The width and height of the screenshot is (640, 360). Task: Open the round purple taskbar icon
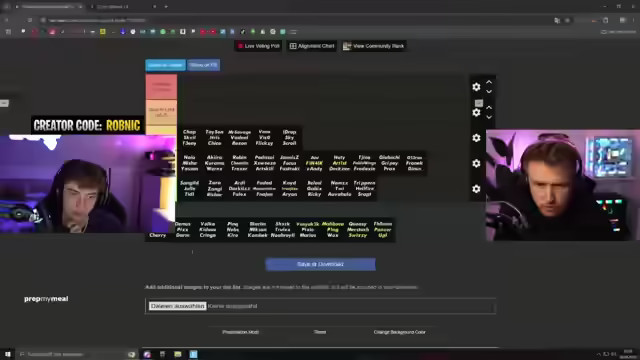click(147, 354)
